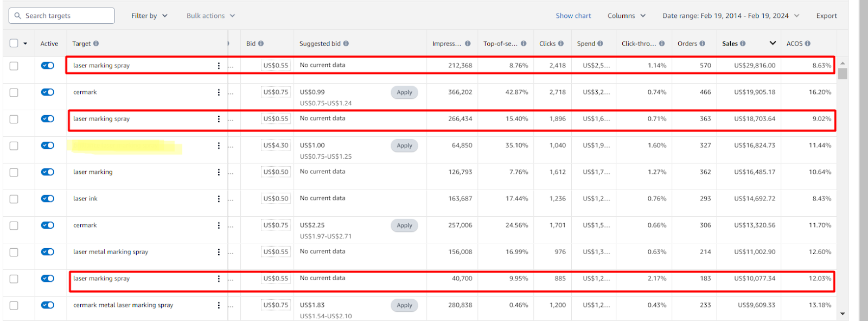Toggle Active switch for US$10,077.34 sales row

click(48, 278)
